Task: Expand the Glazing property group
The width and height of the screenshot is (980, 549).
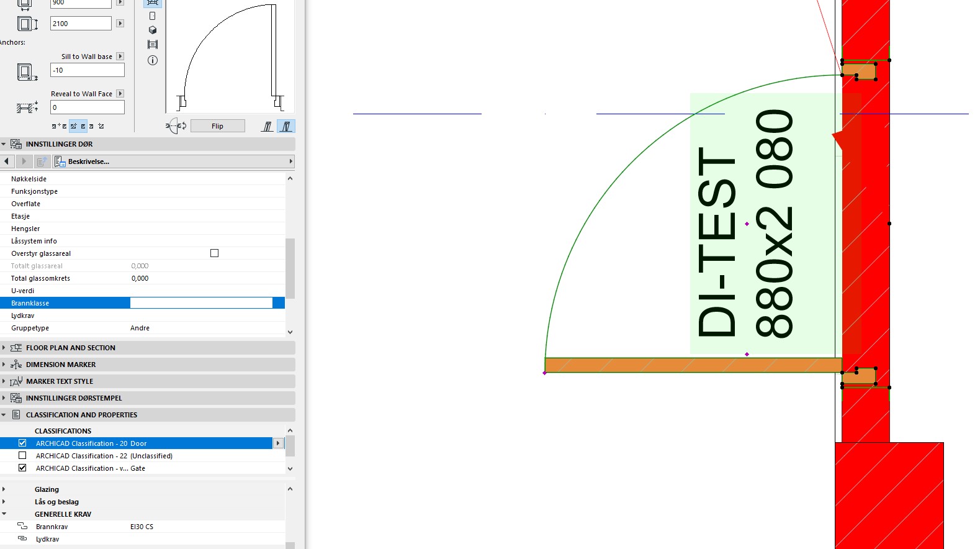Action: [x=4, y=489]
